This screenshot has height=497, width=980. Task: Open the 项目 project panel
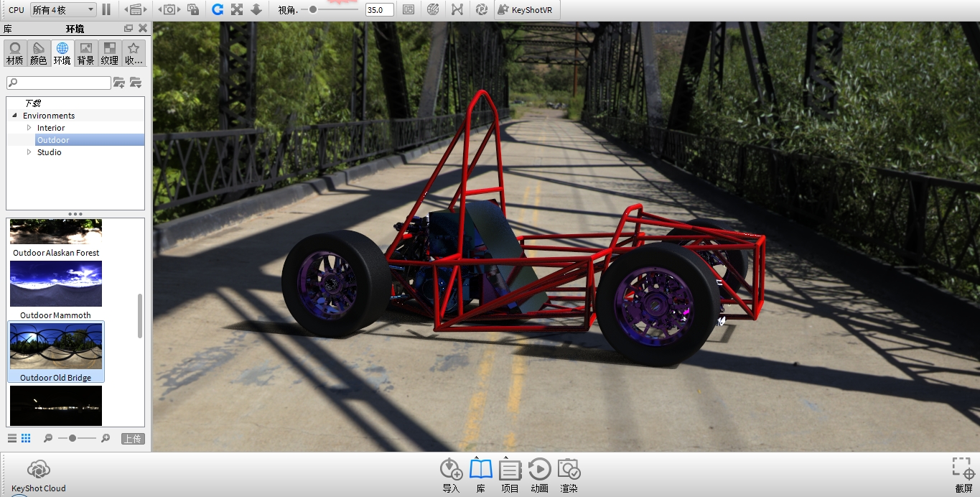[x=510, y=468]
